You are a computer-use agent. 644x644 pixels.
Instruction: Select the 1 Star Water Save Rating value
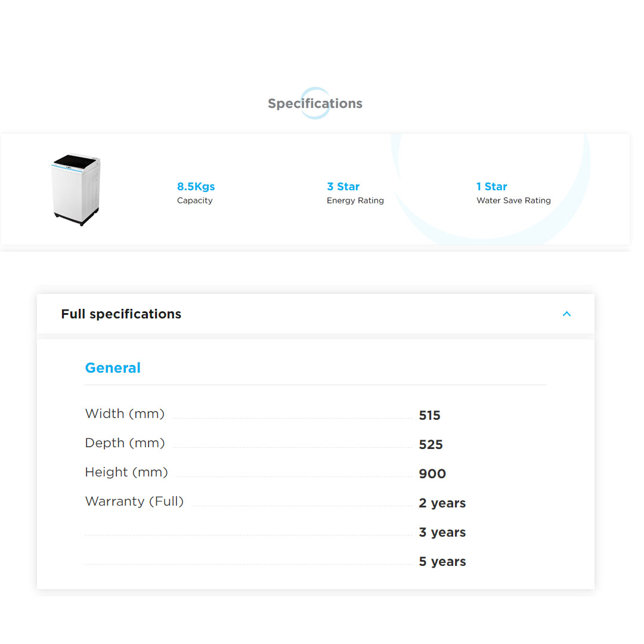[x=491, y=186]
